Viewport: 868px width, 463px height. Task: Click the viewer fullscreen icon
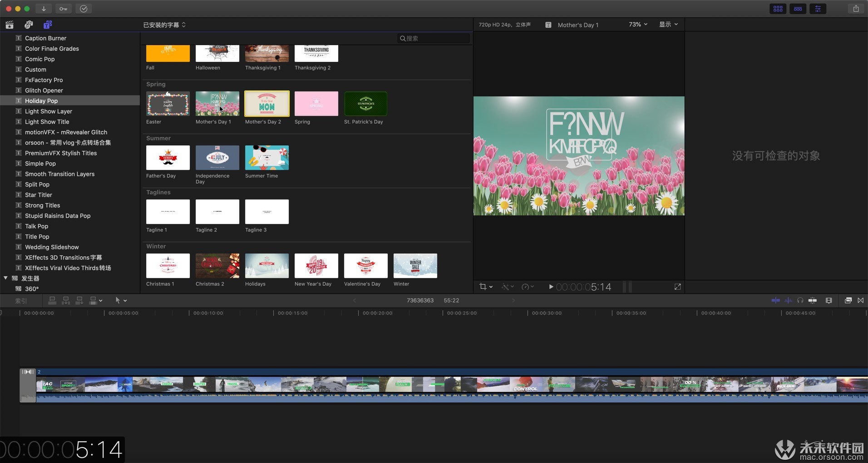tap(677, 287)
